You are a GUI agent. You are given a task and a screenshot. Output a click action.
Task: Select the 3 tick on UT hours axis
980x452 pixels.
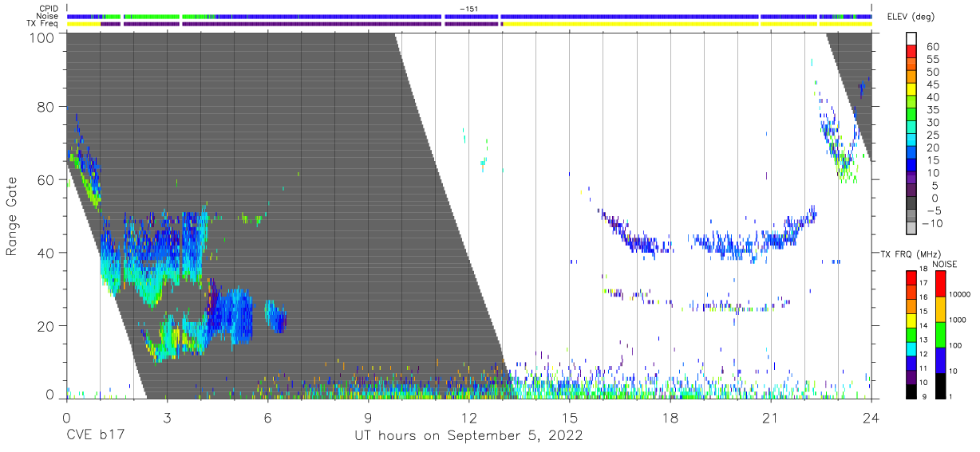[x=167, y=417]
